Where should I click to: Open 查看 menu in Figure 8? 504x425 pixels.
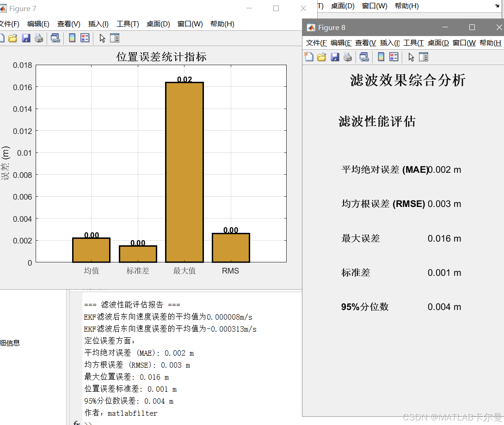point(365,42)
